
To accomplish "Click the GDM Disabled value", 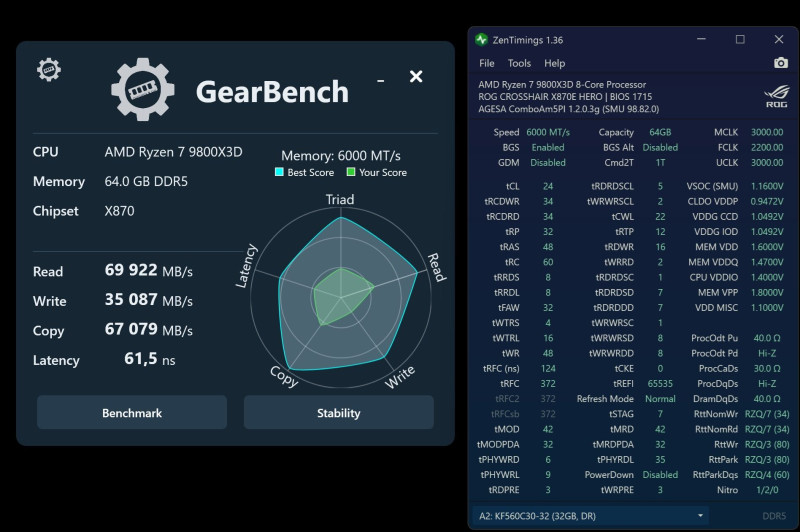I will point(548,163).
